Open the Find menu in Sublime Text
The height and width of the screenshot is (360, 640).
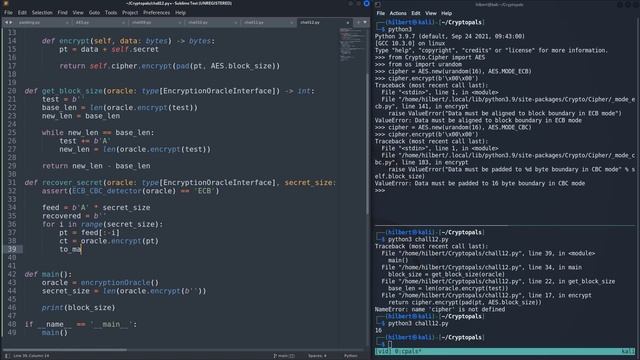pos(62,13)
